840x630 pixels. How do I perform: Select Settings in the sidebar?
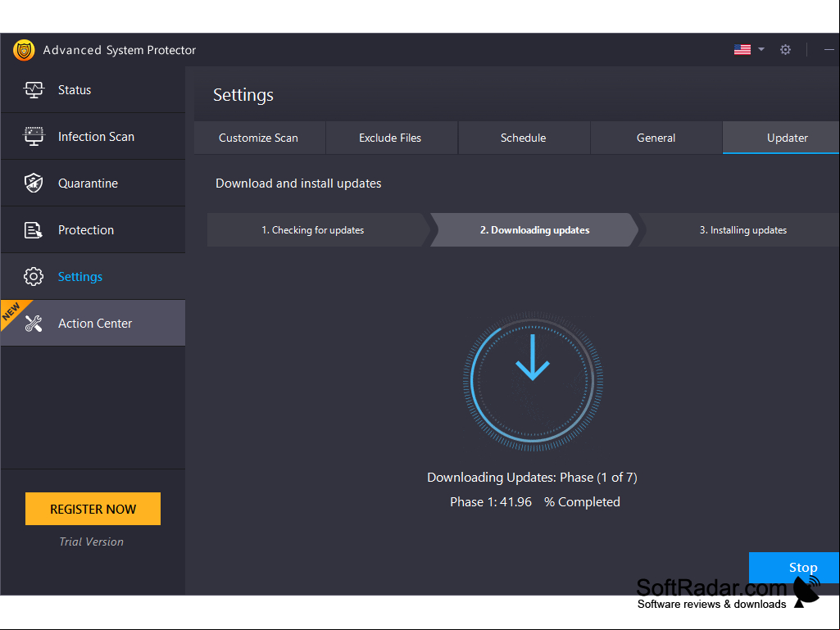93,276
